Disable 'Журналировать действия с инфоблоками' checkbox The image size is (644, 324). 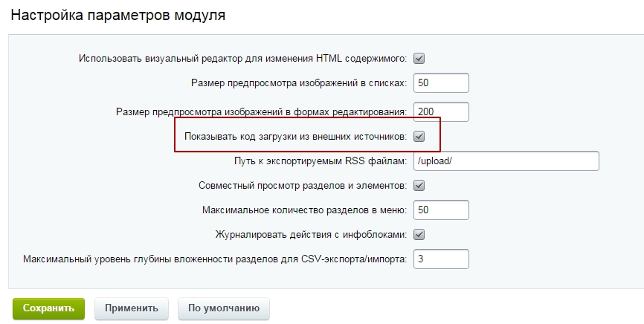click(x=419, y=235)
